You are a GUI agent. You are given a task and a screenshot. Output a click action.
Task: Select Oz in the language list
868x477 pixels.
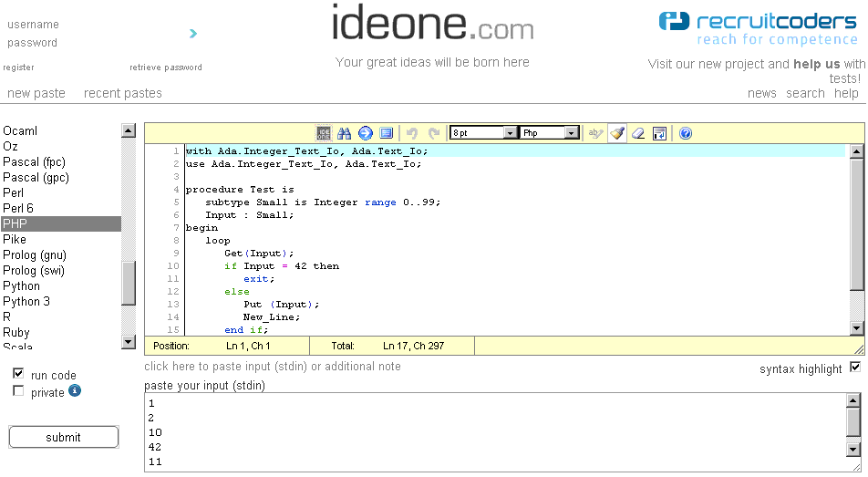61,146
